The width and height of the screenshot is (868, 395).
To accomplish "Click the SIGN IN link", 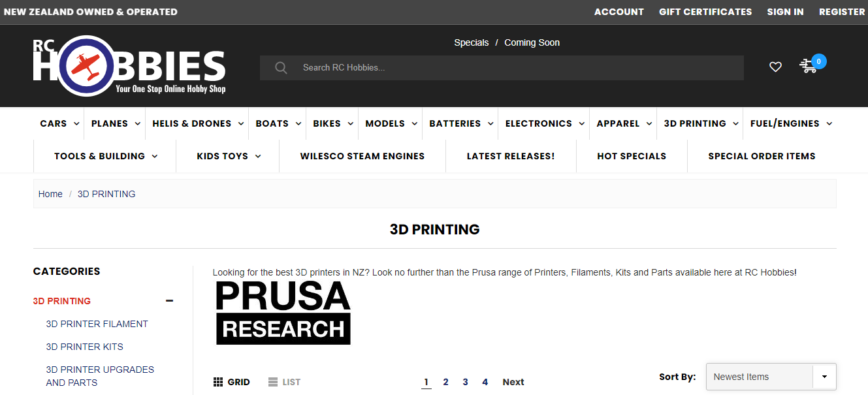I will click(786, 12).
